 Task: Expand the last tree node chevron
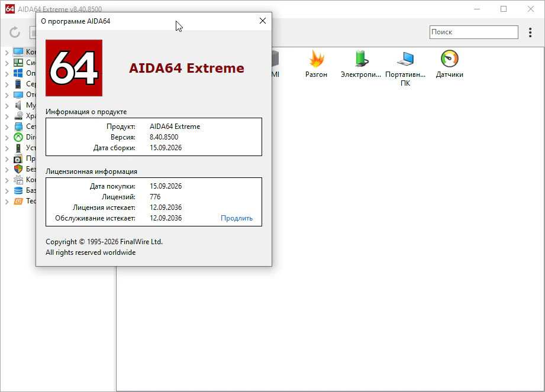[7, 202]
